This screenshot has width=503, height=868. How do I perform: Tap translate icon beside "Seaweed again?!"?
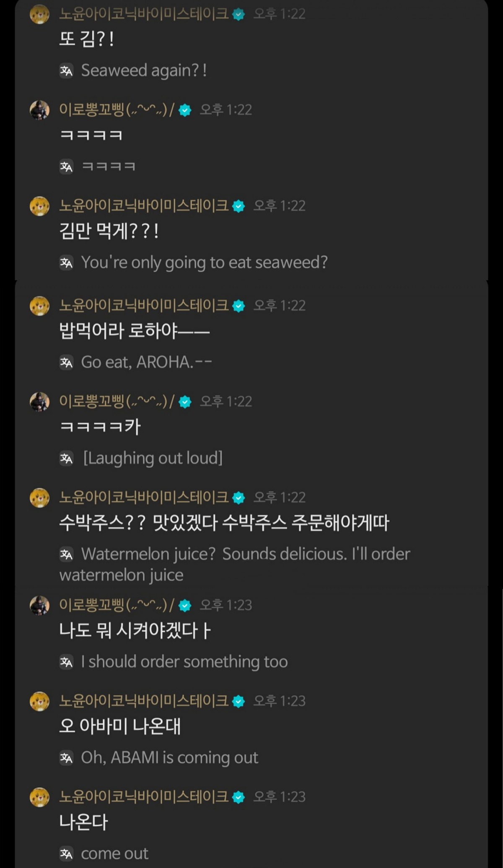pos(66,71)
